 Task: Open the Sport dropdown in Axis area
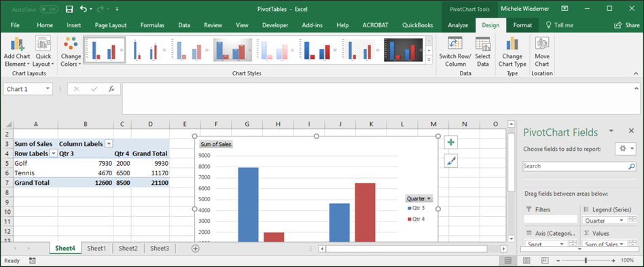[562, 244]
